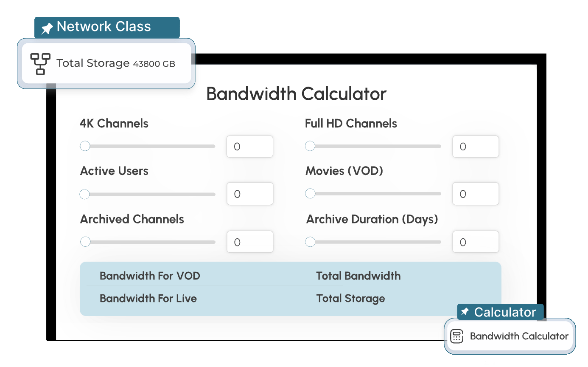Click the Active Users value input
588x367 pixels.
(249, 194)
